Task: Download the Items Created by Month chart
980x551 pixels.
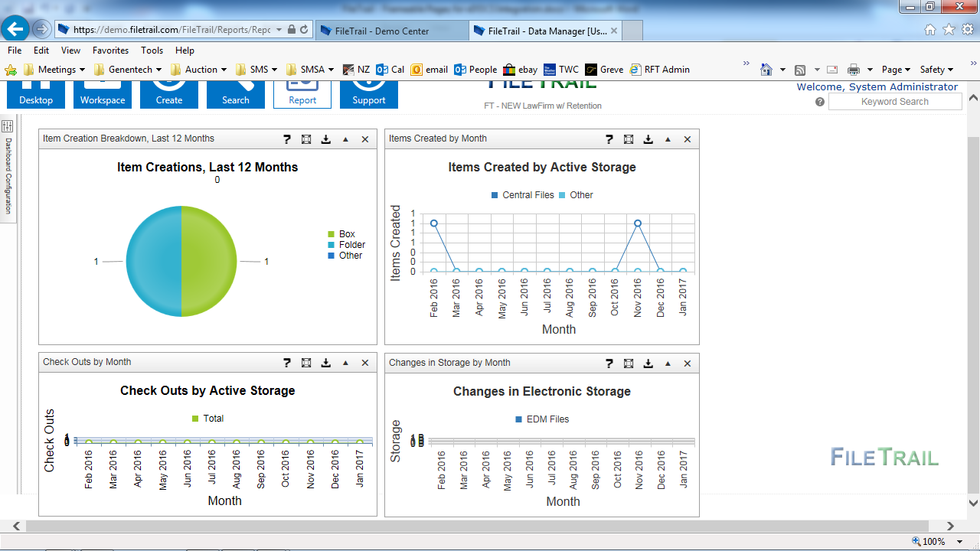Action: point(648,139)
